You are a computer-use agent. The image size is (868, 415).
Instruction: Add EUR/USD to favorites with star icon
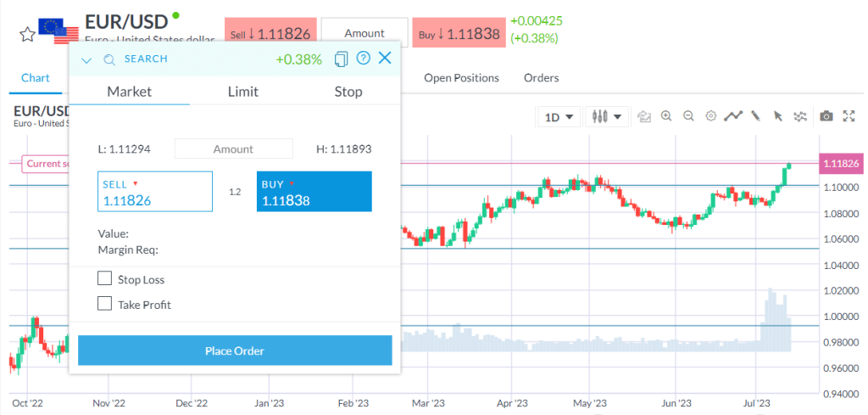click(27, 33)
